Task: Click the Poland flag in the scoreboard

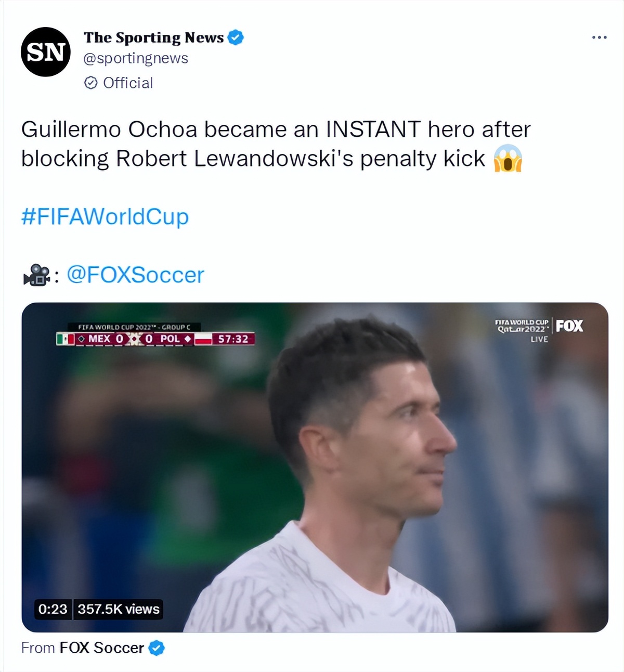Action: (203, 339)
